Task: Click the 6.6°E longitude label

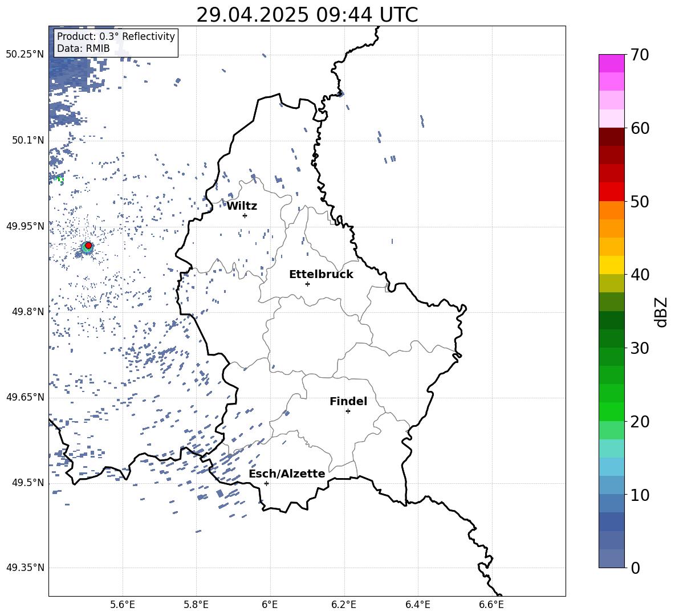Action: (491, 605)
